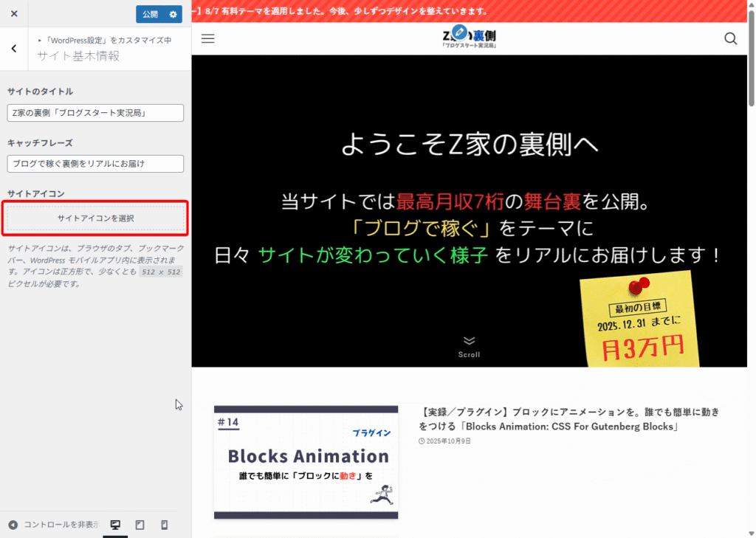Switch preview to desktop device
Viewport: 756px width, 538px height.
pyautogui.click(x=115, y=525)
